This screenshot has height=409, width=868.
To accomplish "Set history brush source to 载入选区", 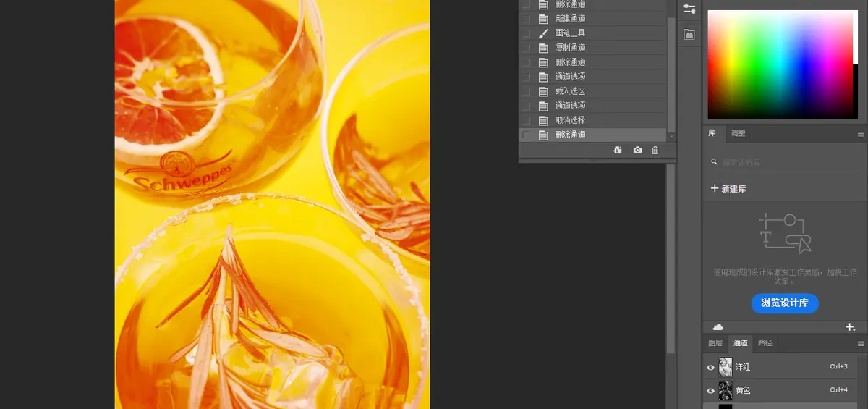I will [526, 91].
